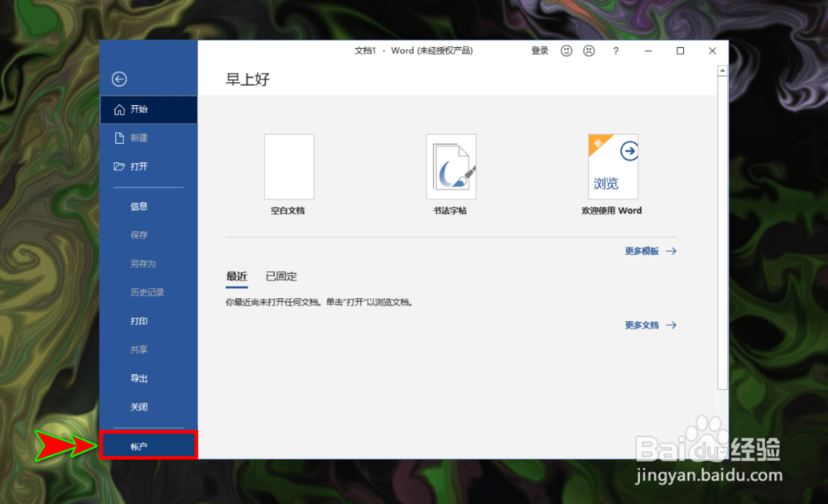Click the arrow icon next to 更多模板

[672, 251]
